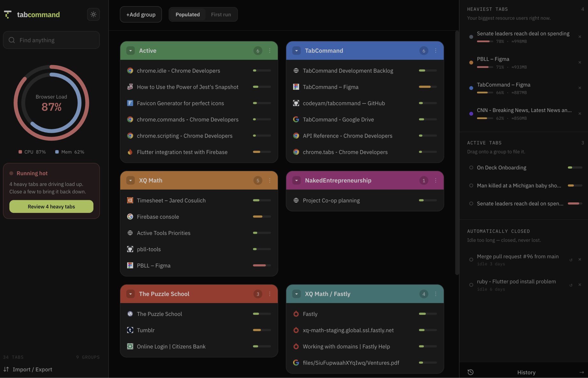
Task: Select the Merge pull request #96 circle
Action: tap(471, 260)
